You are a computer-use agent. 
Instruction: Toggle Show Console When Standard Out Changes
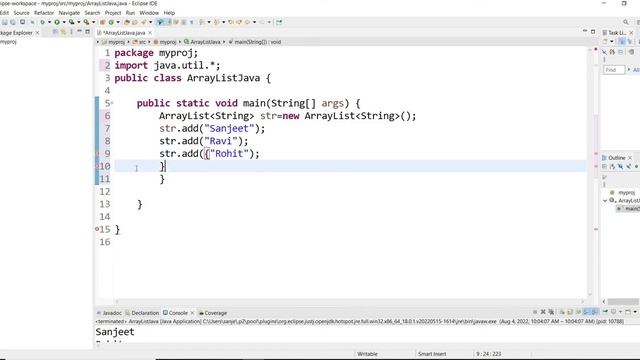(x=587, y=312)
